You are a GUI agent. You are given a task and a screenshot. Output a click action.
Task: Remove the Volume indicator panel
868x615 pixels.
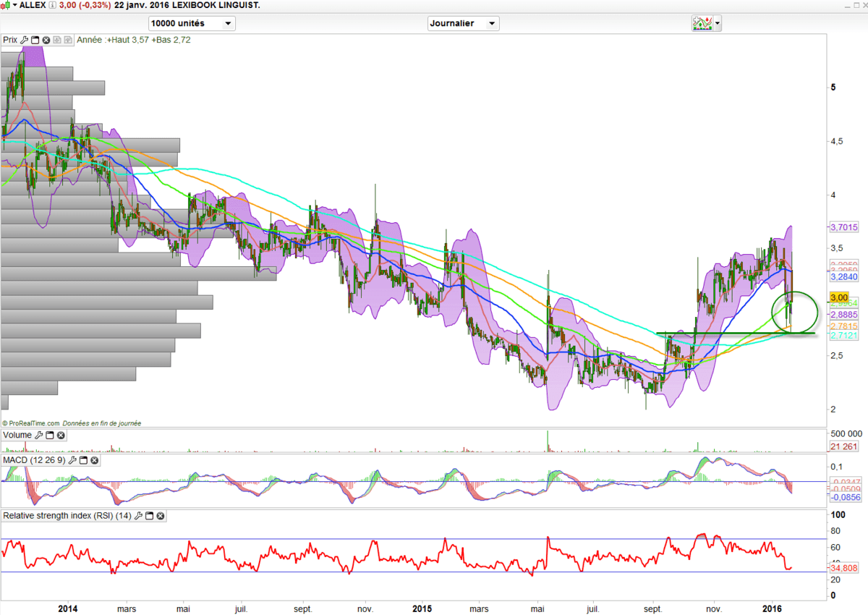(x=61, y=436)
